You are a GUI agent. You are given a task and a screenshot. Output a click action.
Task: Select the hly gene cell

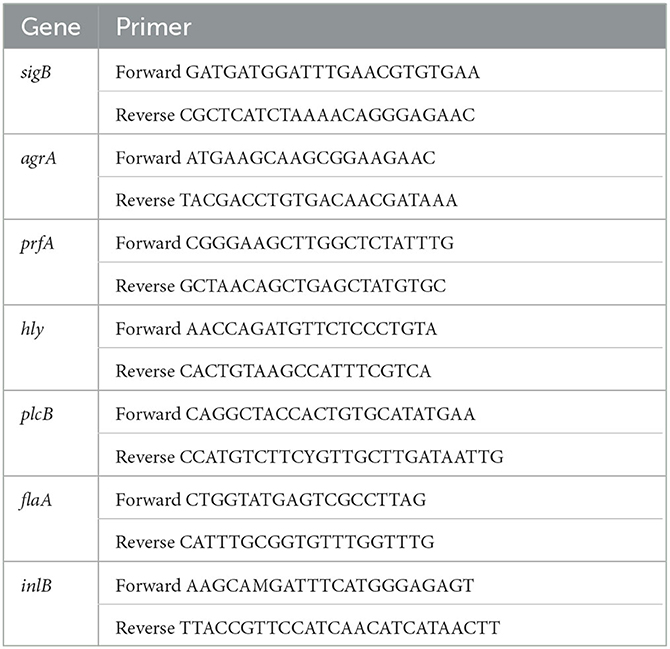[51, 348]
